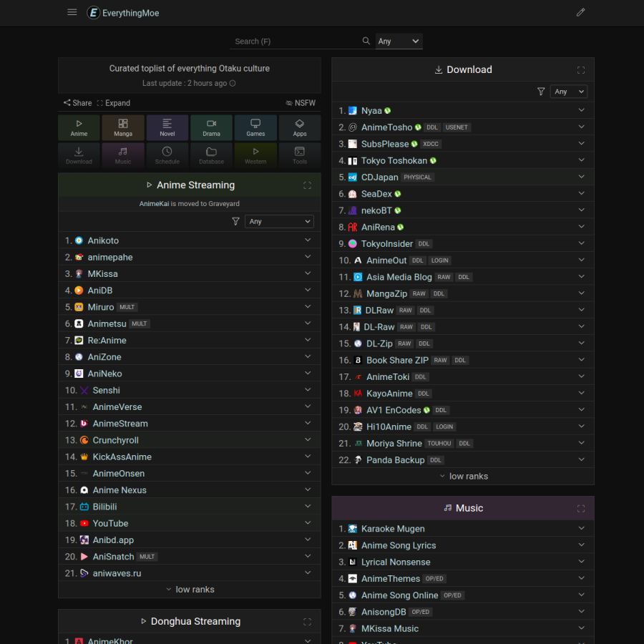Select the Anime category tile
Image resolution: width=644 pixels, height=644 pixels.
click(x=79, y=128)
